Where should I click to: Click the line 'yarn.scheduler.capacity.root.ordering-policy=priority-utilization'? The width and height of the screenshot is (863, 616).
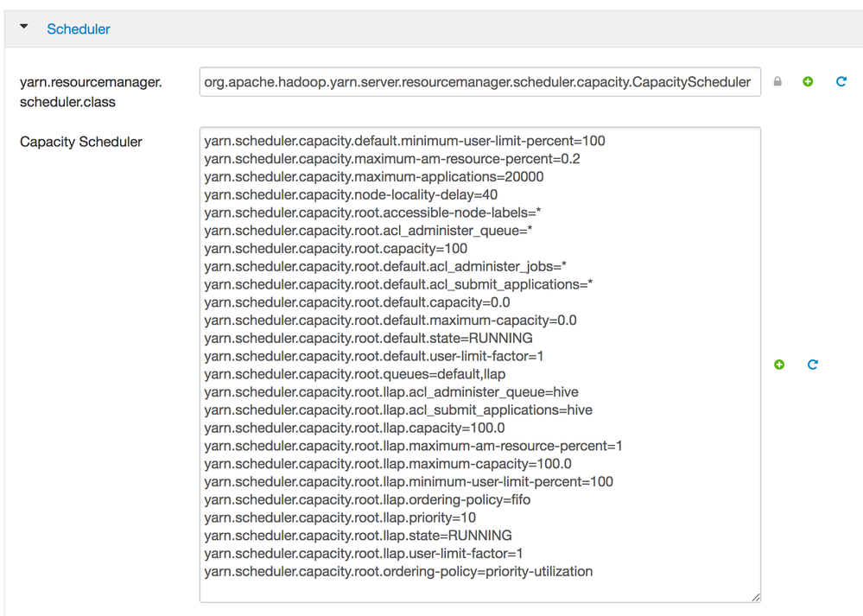(x=398, y=571)
